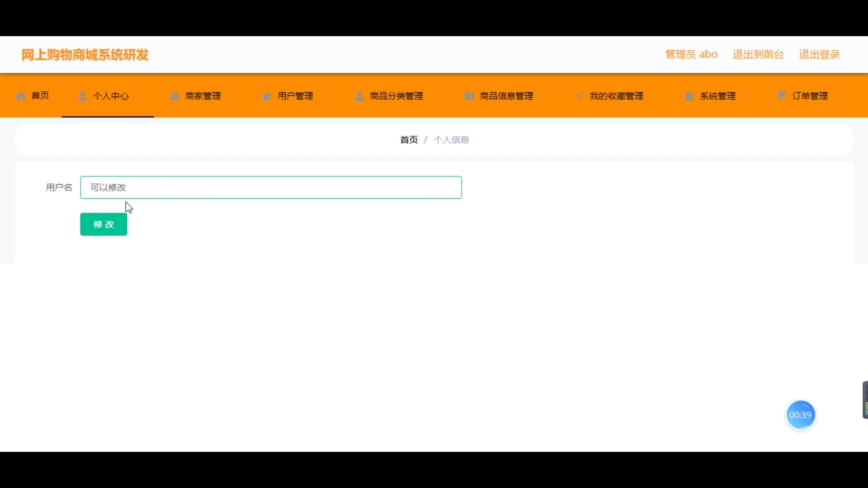Click the home icon beside 首页
The width and height of the screenshot is (868, 488).
click(20, 96)
